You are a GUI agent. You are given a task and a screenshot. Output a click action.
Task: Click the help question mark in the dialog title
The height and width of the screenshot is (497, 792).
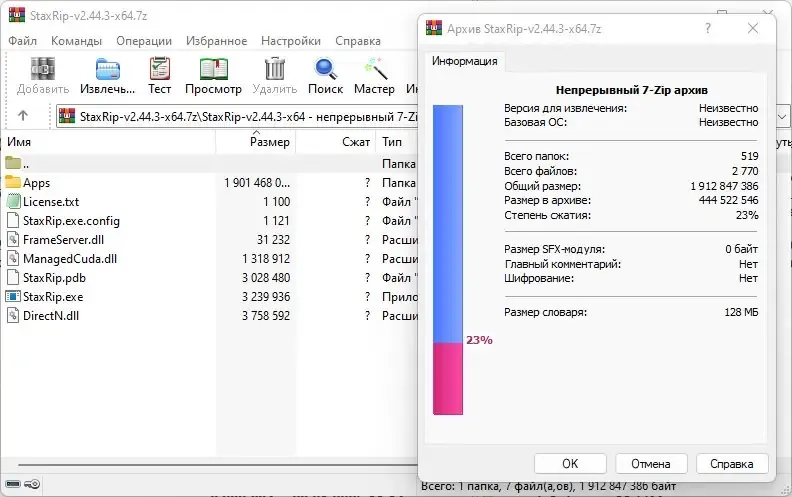708,28
